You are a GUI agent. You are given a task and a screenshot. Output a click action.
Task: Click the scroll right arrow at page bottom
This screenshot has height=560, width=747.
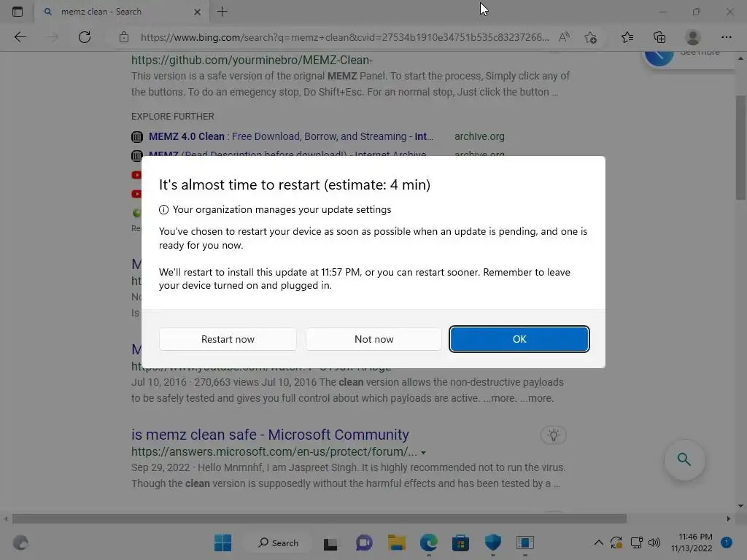coord(729,518)
